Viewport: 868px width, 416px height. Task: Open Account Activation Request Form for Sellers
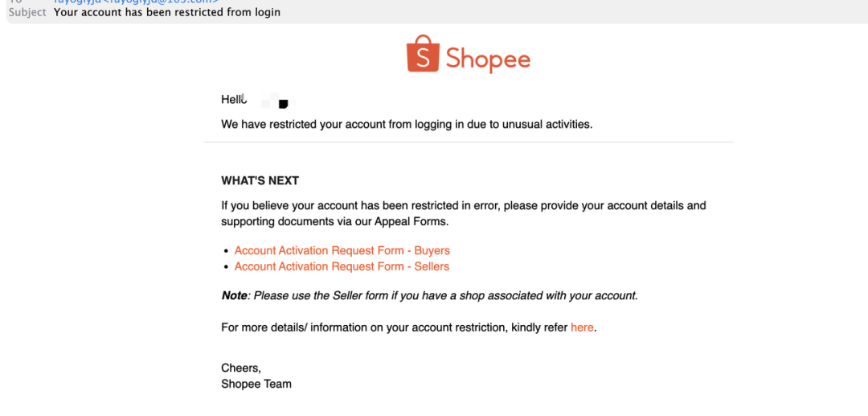click(342, 266)
